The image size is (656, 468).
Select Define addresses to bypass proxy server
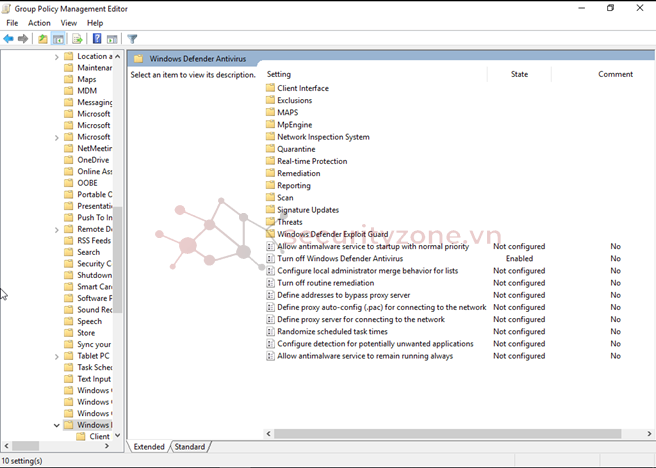click(x=344, y=295)
